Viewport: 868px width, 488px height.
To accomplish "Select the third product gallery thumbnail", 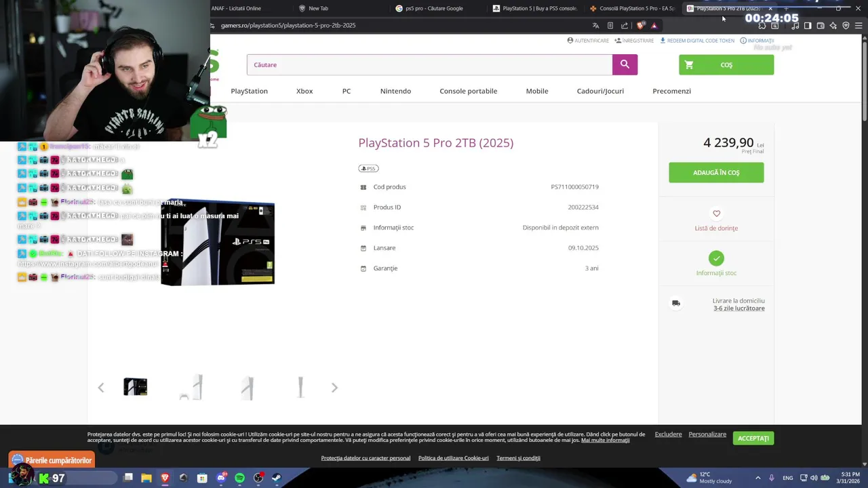I will (247, 387).
